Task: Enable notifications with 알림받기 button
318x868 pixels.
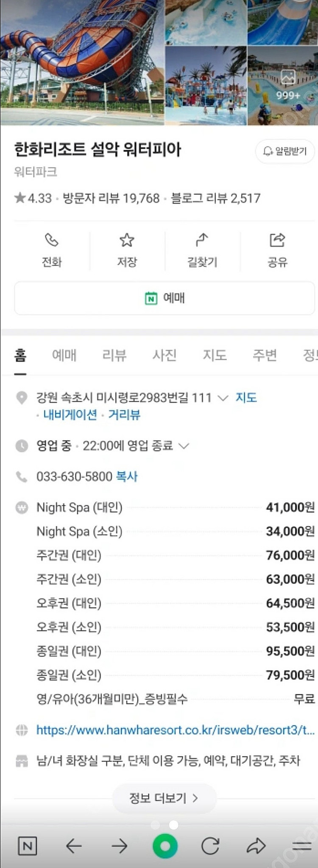Action: (285, 151)
